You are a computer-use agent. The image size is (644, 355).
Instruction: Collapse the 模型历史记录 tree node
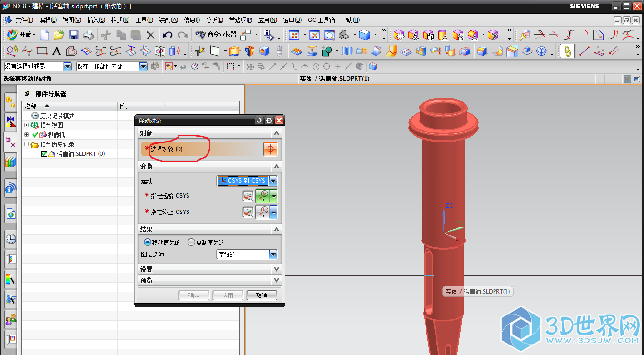(26, 144)
